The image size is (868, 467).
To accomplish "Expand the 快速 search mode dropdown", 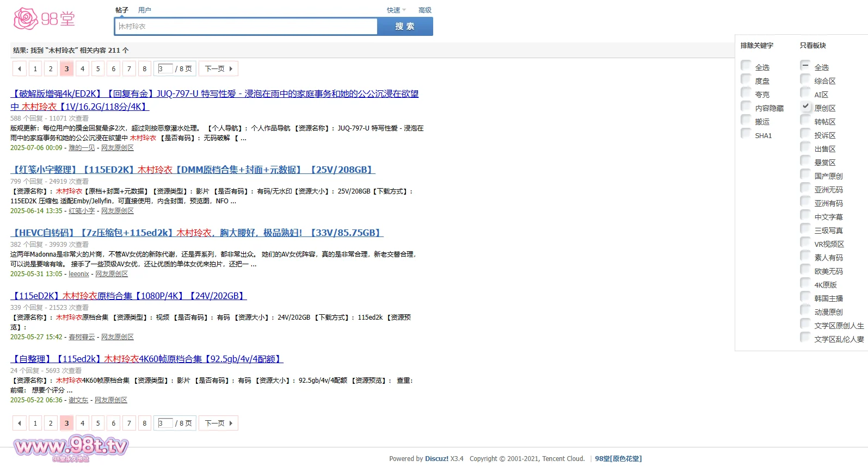I will [x=396, y=10].
